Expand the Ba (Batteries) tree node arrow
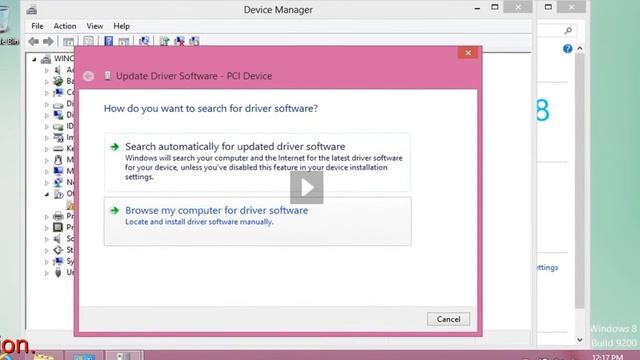This screenshot has height=360, width=640. 47,81
